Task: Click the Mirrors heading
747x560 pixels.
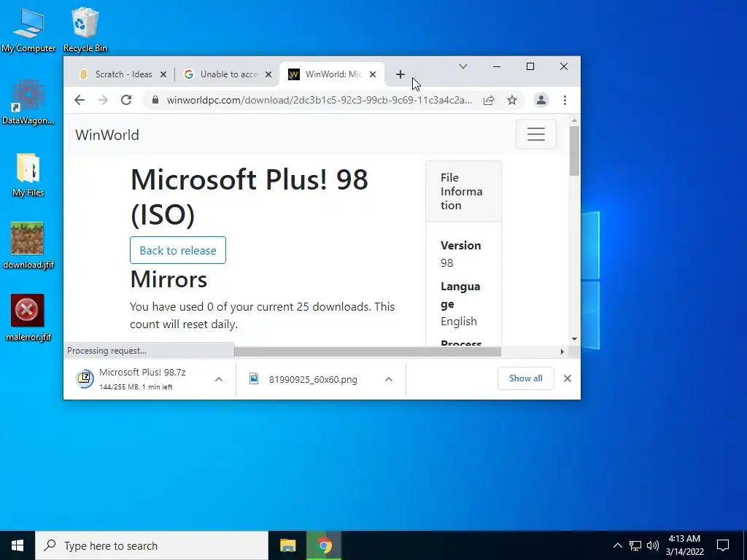Action: click(169, 279)
